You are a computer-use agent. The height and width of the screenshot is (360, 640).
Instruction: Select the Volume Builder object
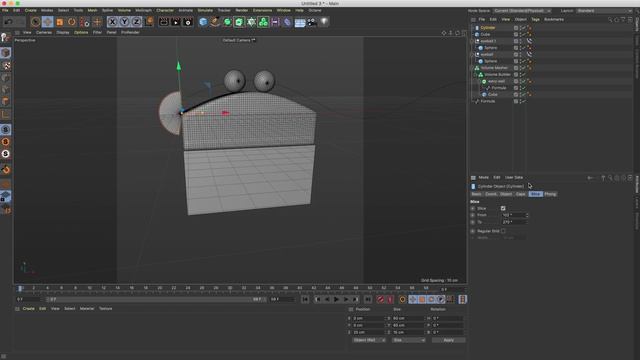tap(498, 75)
